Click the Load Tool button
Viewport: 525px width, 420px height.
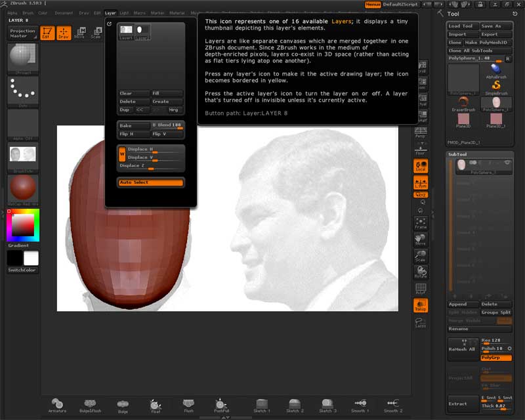[x=463, y=26]
